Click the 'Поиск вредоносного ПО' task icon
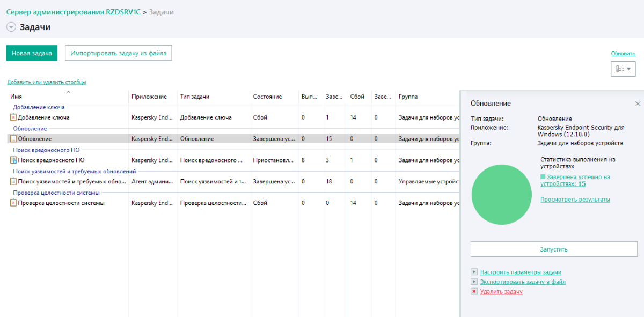 click(x=13, y=160)
